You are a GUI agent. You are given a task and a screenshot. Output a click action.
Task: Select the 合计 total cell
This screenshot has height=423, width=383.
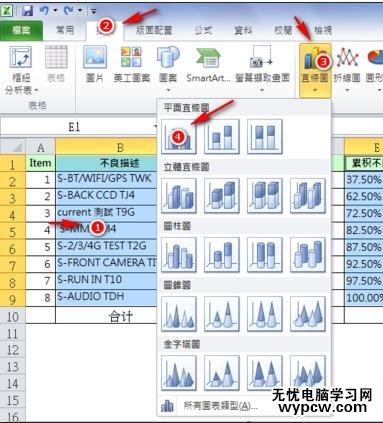[106, 315]
